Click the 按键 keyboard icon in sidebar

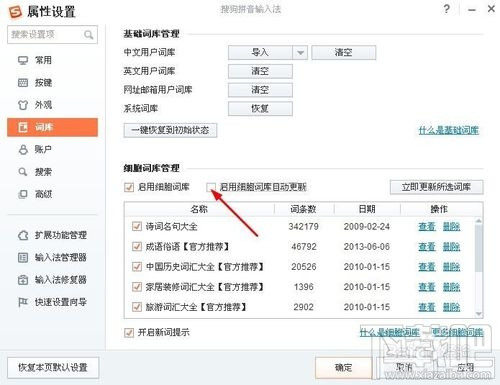tap(23, 83)
